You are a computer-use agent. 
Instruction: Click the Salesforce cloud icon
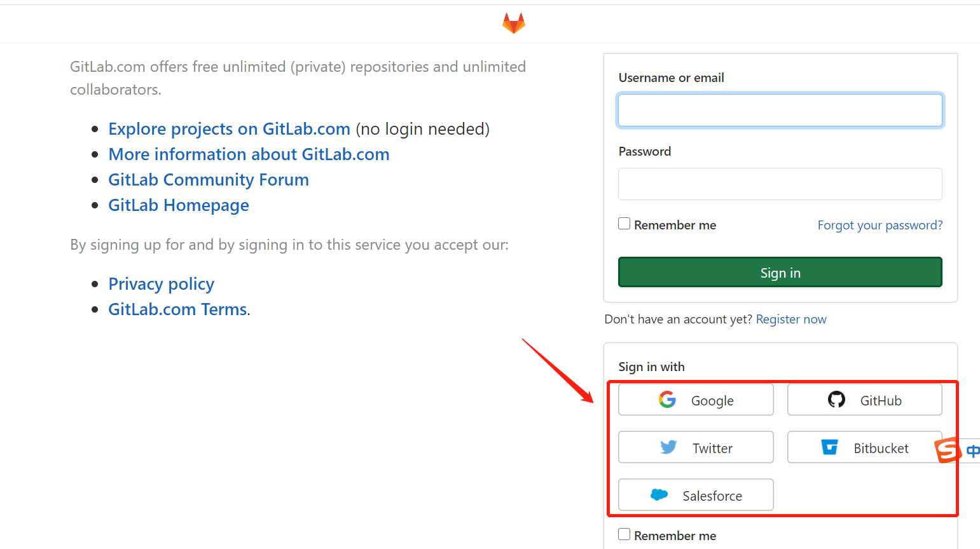659,494
